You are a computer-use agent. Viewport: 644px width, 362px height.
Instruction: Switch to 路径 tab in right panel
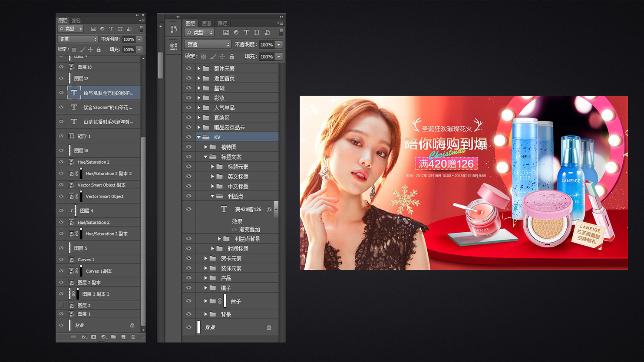tap(223, 23)
